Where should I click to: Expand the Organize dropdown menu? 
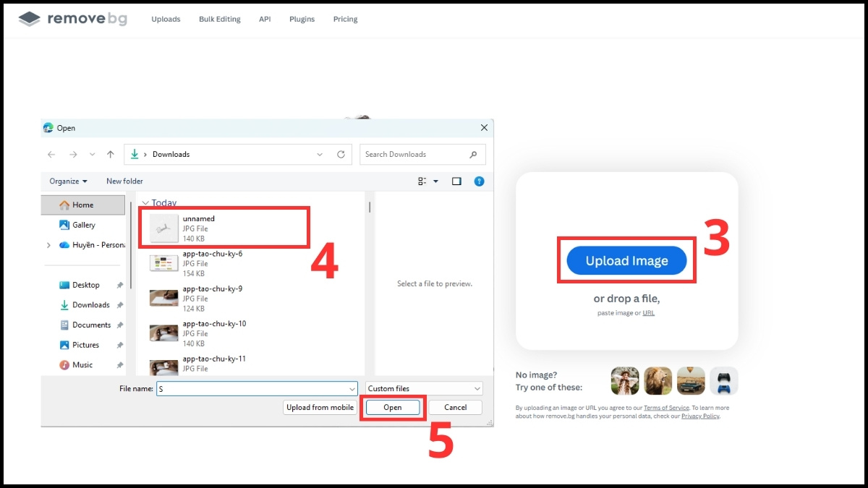tap(67, 181)
